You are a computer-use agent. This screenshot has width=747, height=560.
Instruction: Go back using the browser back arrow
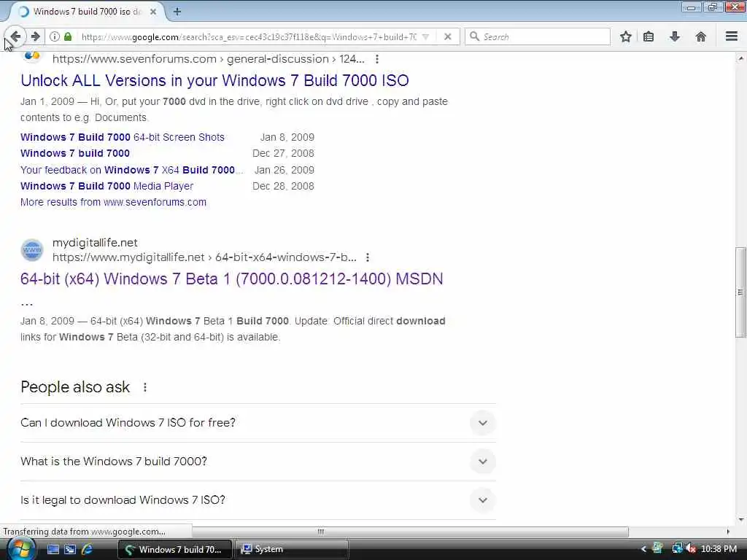click(x=15, y=36)
